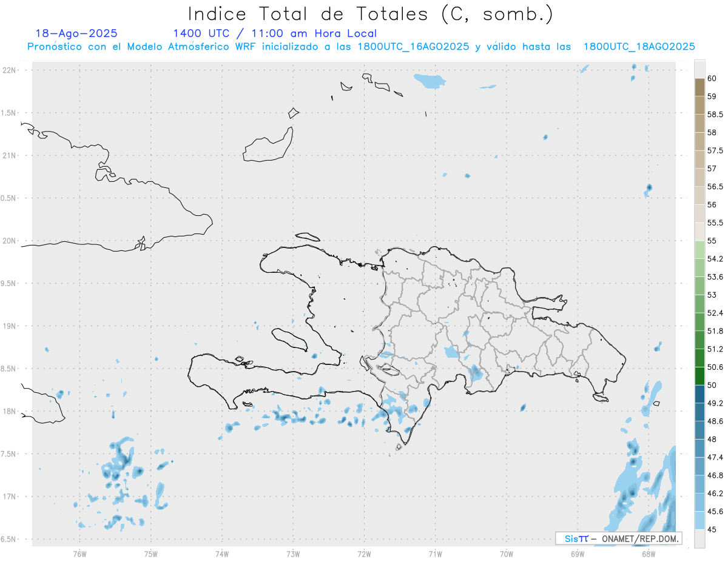
Task: Click the '1400 UTC / 11:00 am Hora Local' text
Action: point(275,33)
